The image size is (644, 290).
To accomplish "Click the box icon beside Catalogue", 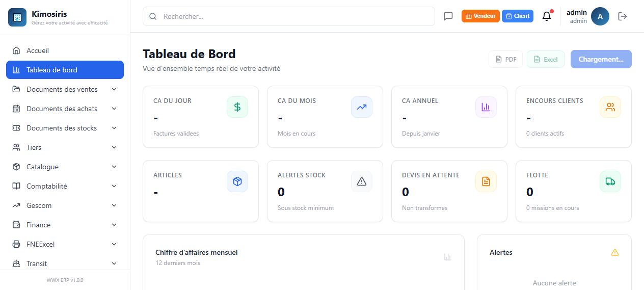I will (16, 167).
